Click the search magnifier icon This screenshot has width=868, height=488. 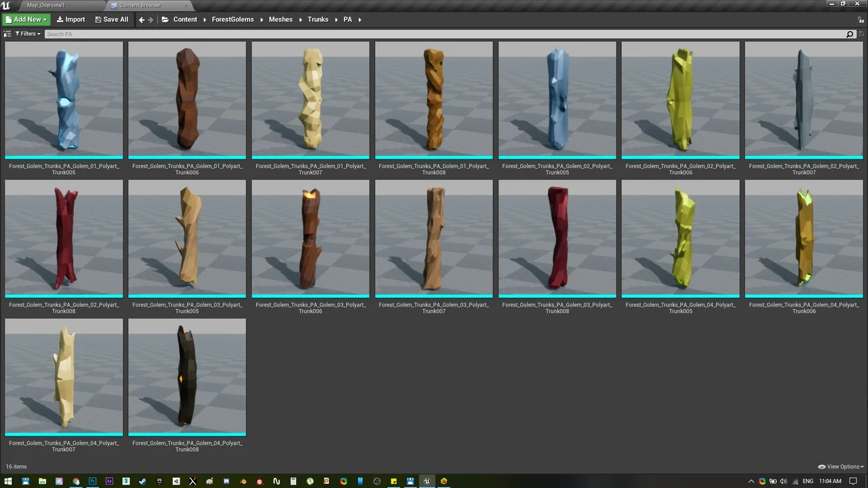click(x=850, y=34)
